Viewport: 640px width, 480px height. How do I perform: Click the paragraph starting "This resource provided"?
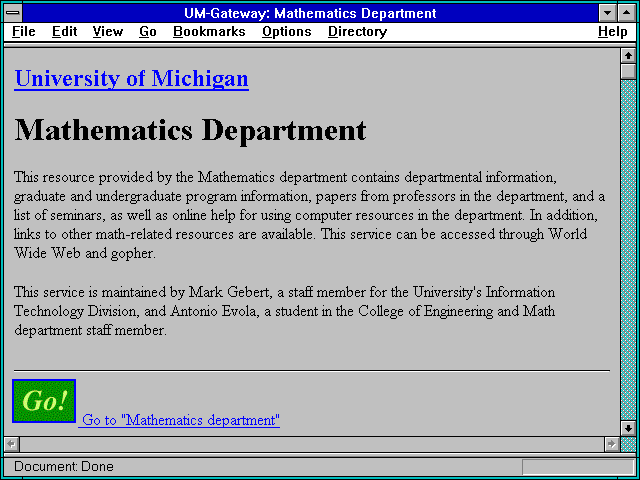tap(309, 215)
